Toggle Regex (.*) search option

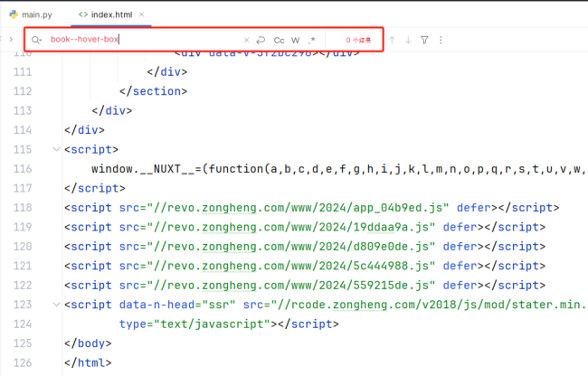(x=311, y=40)
